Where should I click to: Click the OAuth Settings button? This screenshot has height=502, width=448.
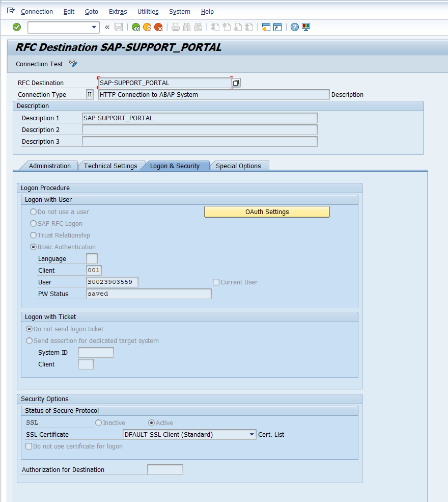(x=267, y=212)
